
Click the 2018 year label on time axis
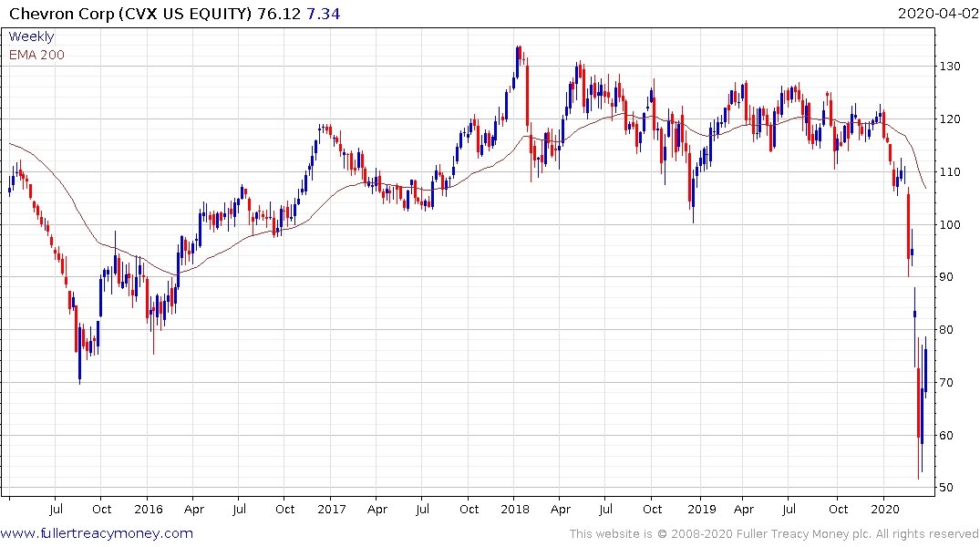coord(515,510)
